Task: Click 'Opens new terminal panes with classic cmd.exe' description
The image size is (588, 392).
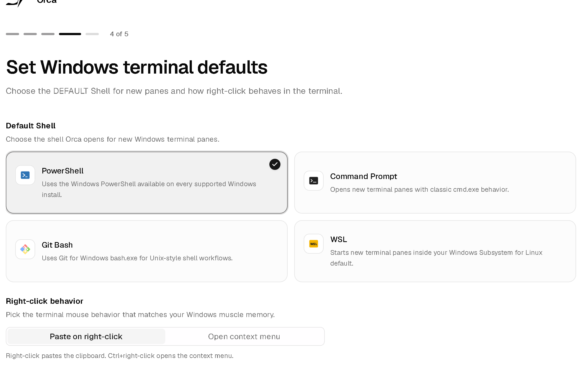Action: tap(419, 189)
